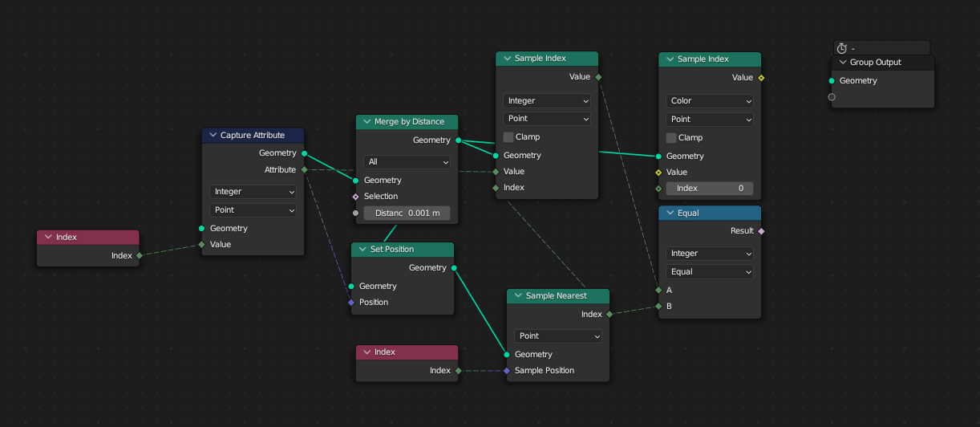Click the Geometry input socket on Group Output
980x427 pixels.
click(x=832, y=81)
